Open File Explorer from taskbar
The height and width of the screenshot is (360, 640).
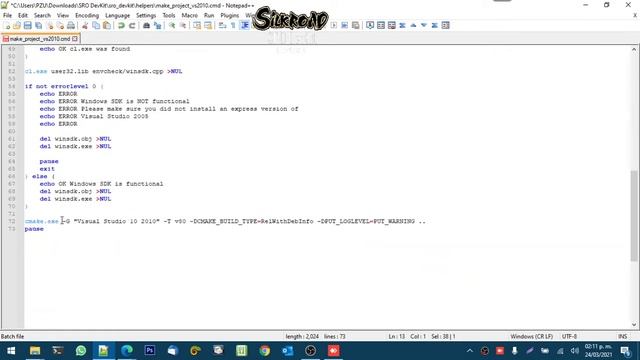[35, 351]
